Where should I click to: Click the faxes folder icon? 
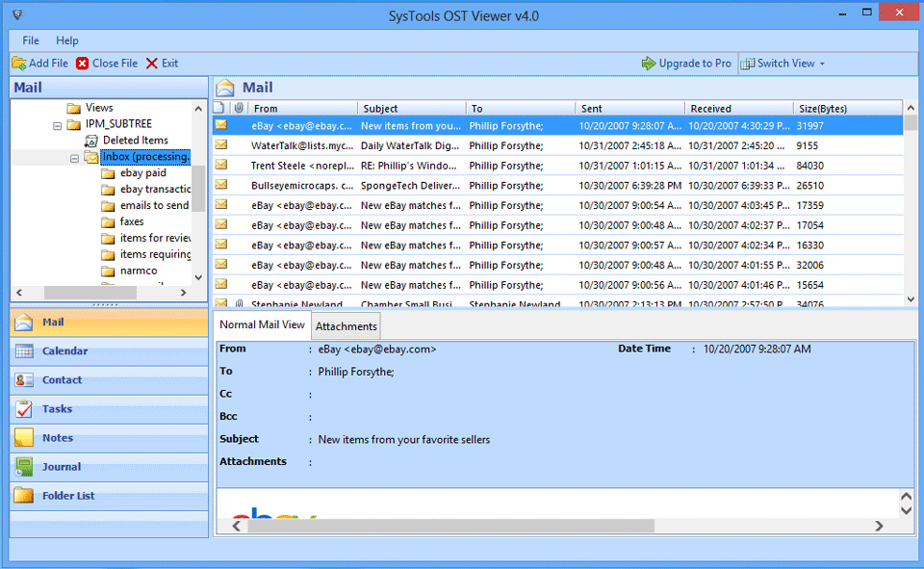[x=108, y=222]
